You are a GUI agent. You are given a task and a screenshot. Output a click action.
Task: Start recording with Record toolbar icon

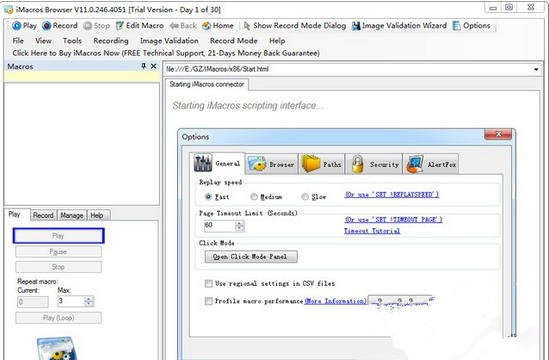[x=47, y=26]
